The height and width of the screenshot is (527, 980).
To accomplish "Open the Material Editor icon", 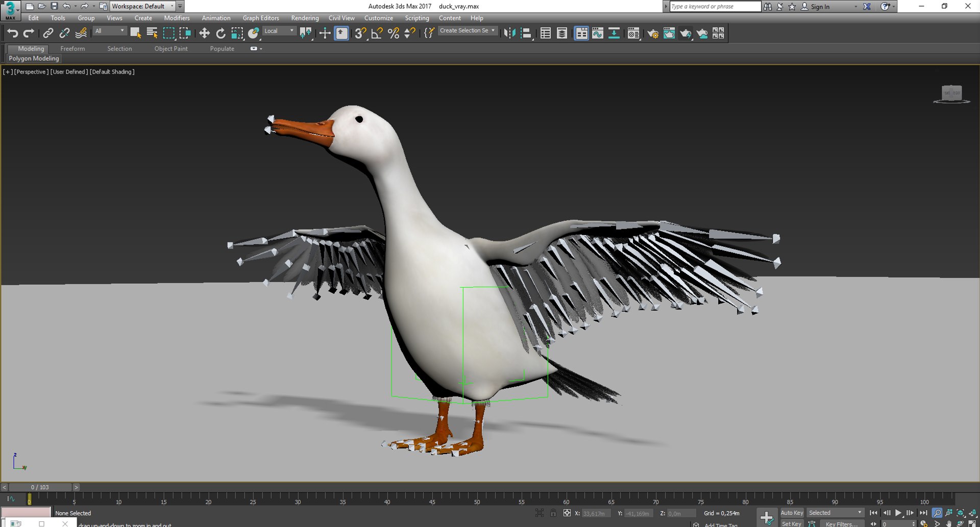I will 633,33.
